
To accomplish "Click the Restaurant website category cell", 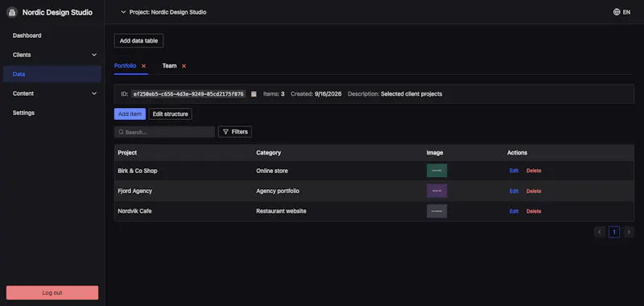I will pyautogui.click(x=281, y=211).
